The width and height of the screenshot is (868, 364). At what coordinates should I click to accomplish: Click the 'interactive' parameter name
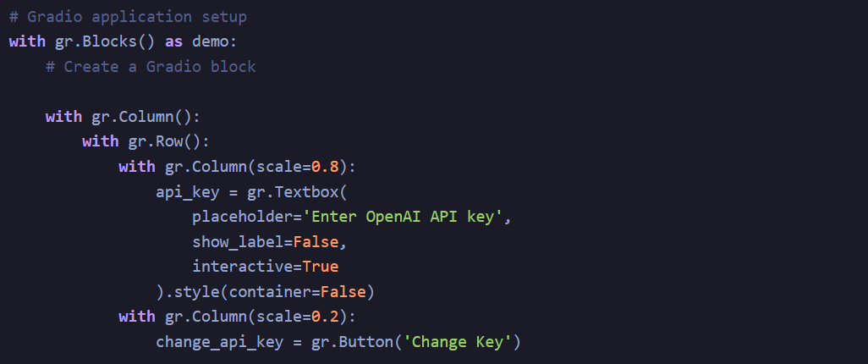(242, 267)
